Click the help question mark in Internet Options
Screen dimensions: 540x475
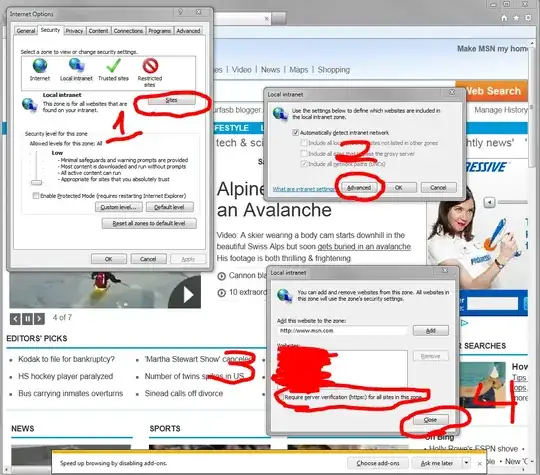pyautogui.click(x=181, y=12)
